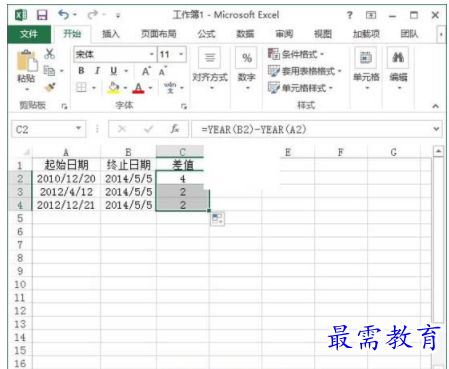Screen dimensions: 449x369
Task: Click the Help question mark icon
Action: [350, 15]
